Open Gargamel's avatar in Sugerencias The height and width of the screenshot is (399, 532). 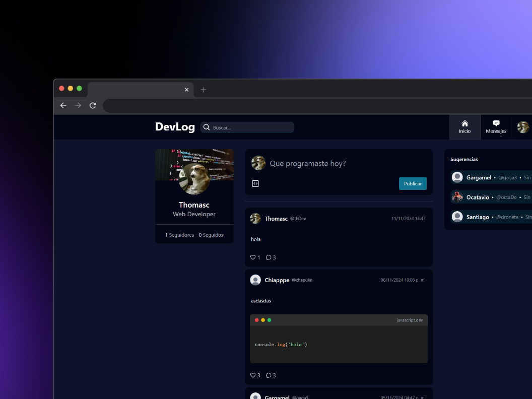(x=457, y=177)
